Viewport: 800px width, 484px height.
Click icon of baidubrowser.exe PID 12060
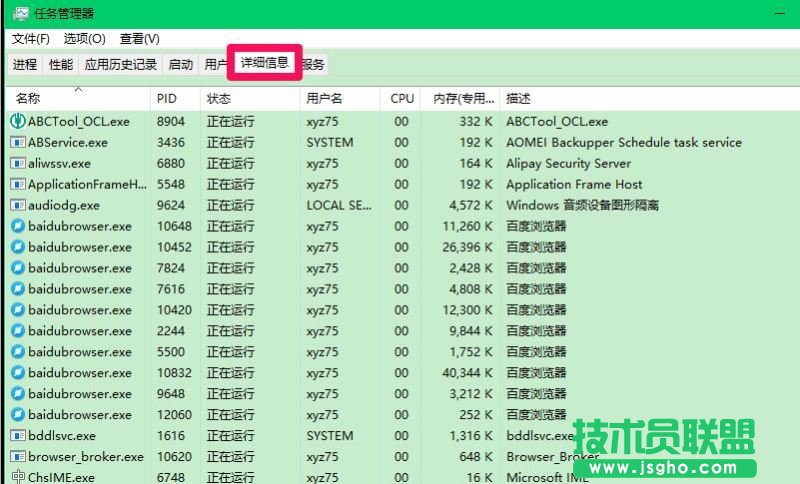18,414
